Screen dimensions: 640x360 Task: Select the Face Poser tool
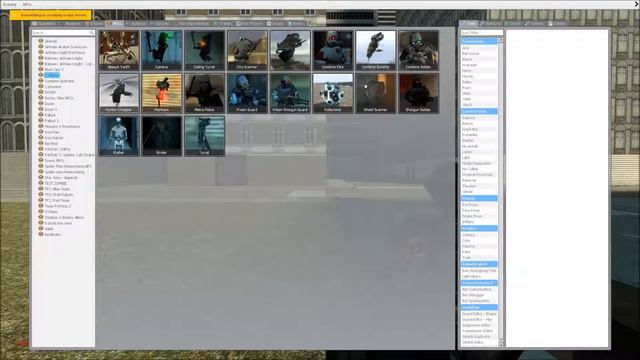(479, 211)
